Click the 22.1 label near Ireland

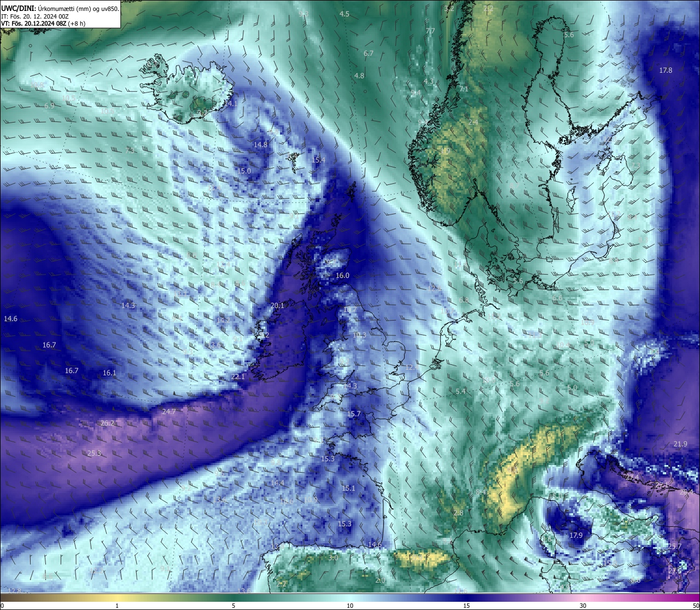[x=238, y=376]
